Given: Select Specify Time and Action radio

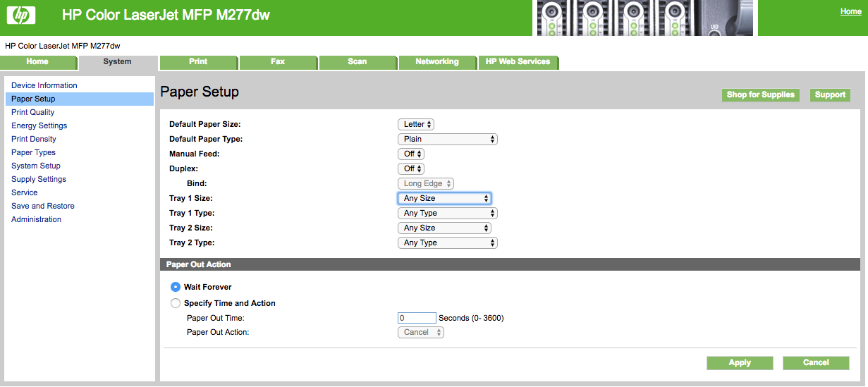Looking at the screenshot, I should 176,303.
